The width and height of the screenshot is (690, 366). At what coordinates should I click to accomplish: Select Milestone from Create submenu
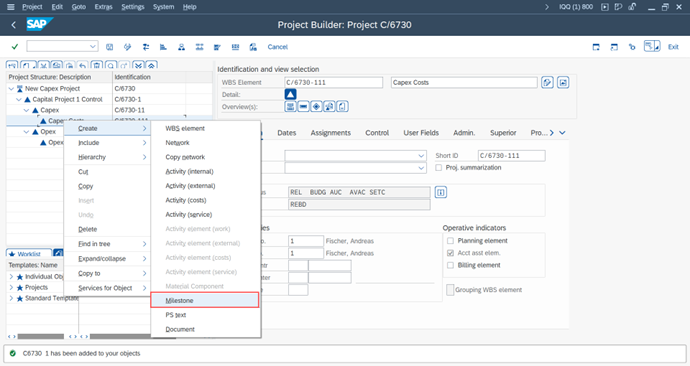pos(205,300)
